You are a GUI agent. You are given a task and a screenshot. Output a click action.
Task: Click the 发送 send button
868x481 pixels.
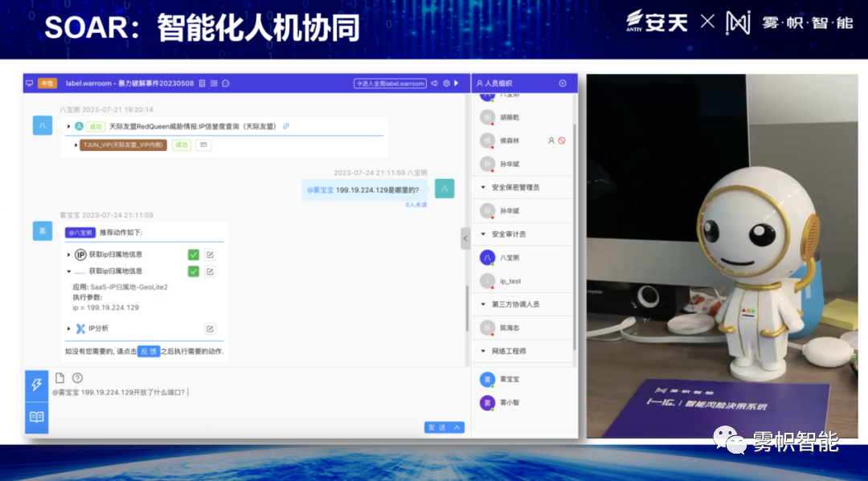click(437, 427)
